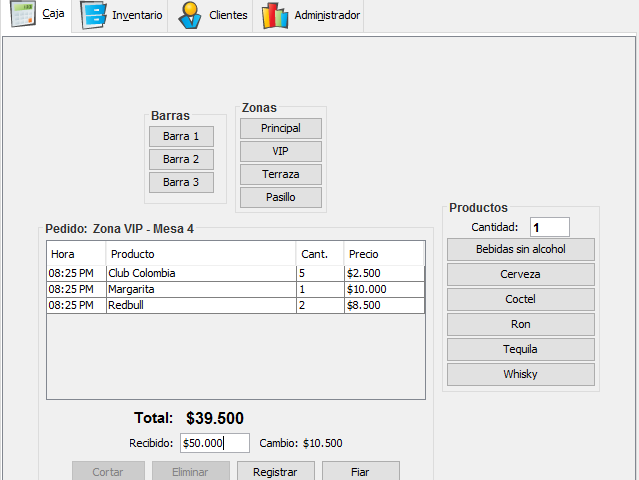Click the Recibido amount field

click(215, 443)
